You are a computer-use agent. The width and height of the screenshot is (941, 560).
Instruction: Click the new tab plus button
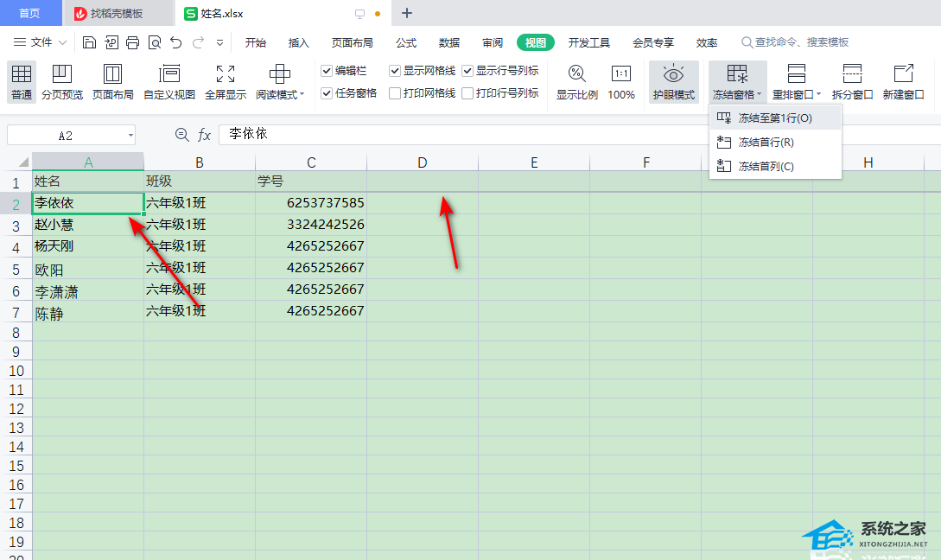click(x=407, y=13)
